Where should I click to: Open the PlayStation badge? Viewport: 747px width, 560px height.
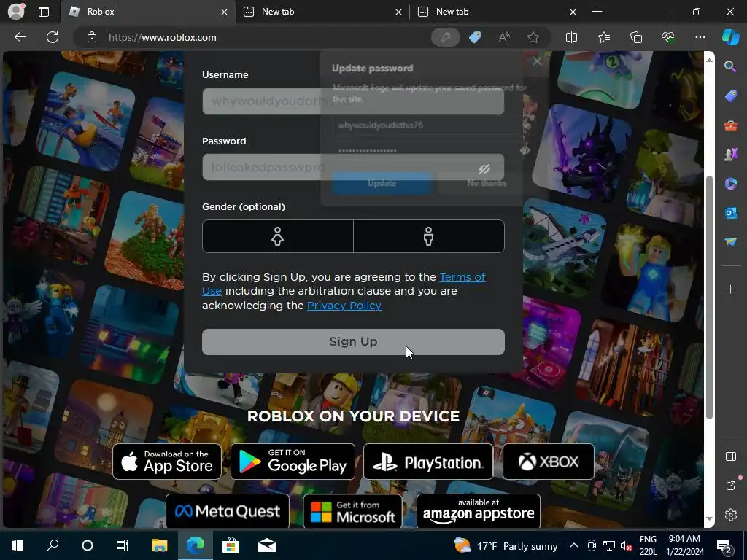click(x=427, y=462)
